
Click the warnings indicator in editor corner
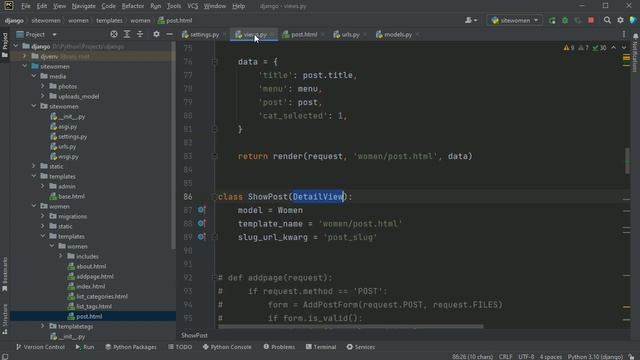(569, 48)
